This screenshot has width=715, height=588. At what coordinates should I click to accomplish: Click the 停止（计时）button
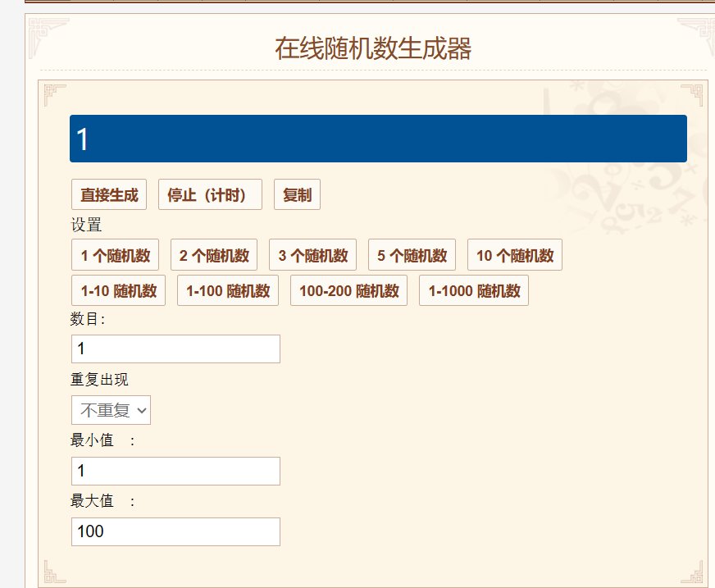pyautogui.click(x=210, y=195)
